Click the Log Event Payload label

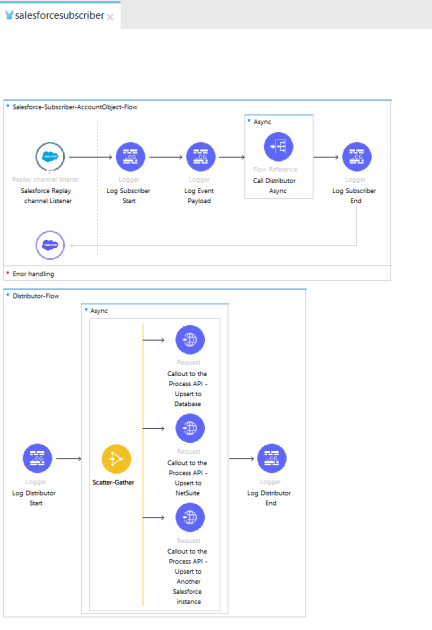199,196
